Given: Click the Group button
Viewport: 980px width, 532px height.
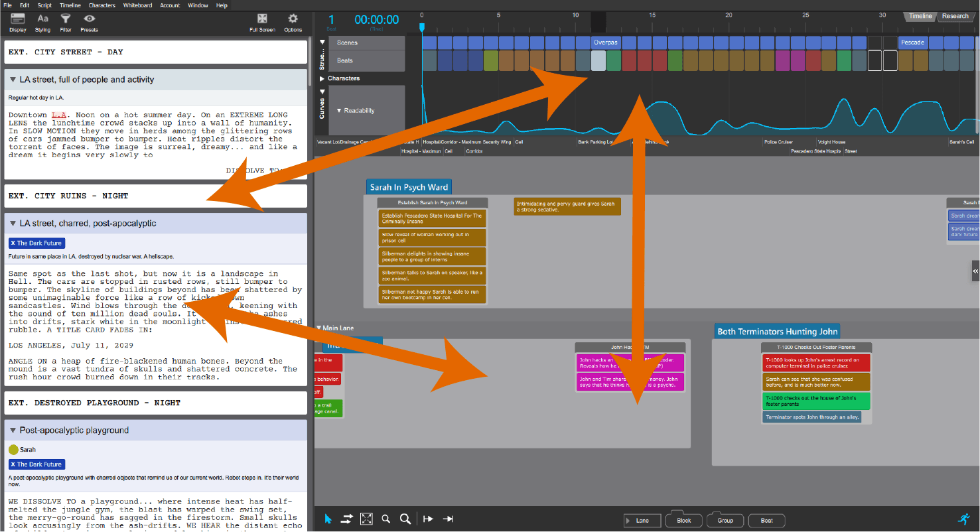Looking at the screenshot, I should 725,521.
